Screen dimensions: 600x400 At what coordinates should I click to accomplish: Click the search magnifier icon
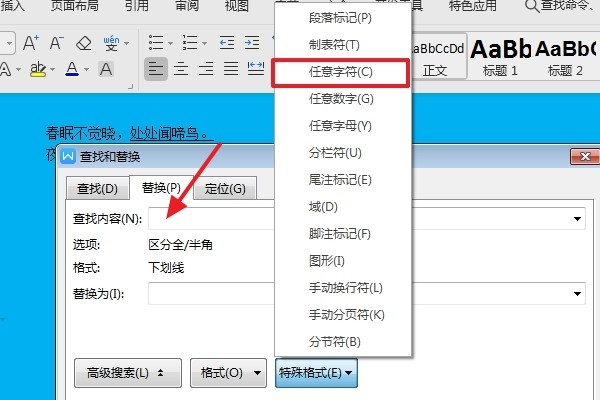pyautogui.click(x=532, y=6)
